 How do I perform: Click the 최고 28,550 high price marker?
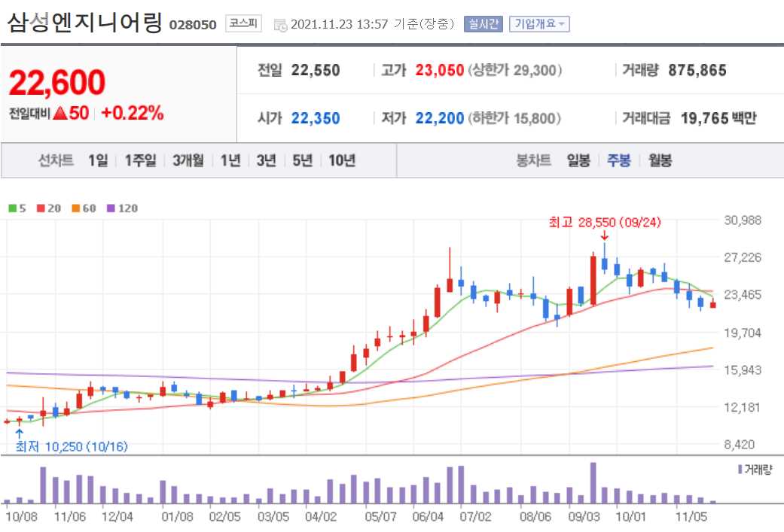pyautogui.click(x=602, y=223)
